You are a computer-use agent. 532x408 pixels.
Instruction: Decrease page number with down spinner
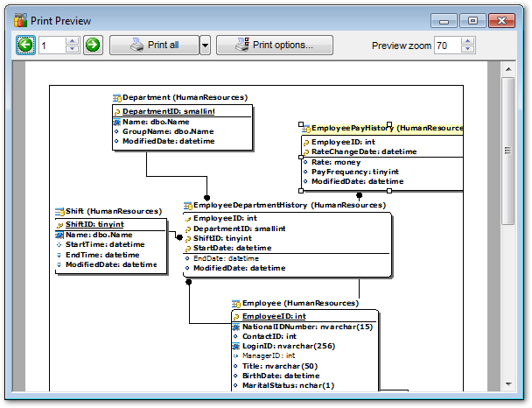coord(73,49)
